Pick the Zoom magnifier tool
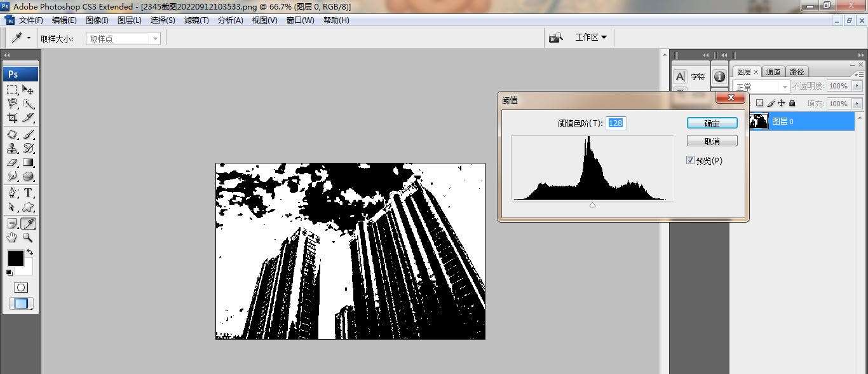The width and height of the screenshot is (868, 374). click(x=29, y=238)
